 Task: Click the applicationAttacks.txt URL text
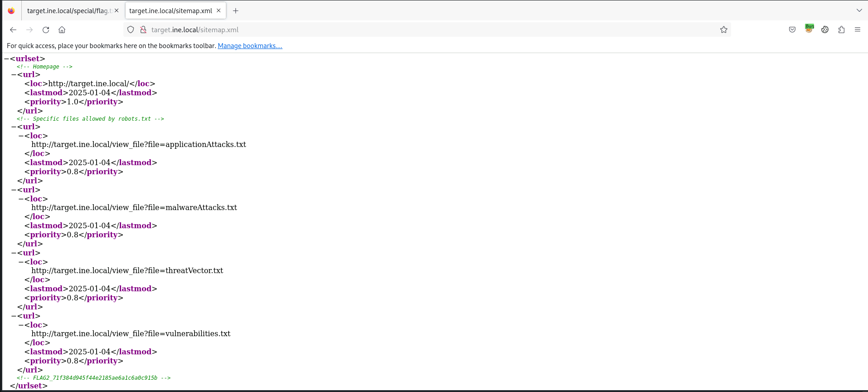pyautogui.click(x=139, y=144)
